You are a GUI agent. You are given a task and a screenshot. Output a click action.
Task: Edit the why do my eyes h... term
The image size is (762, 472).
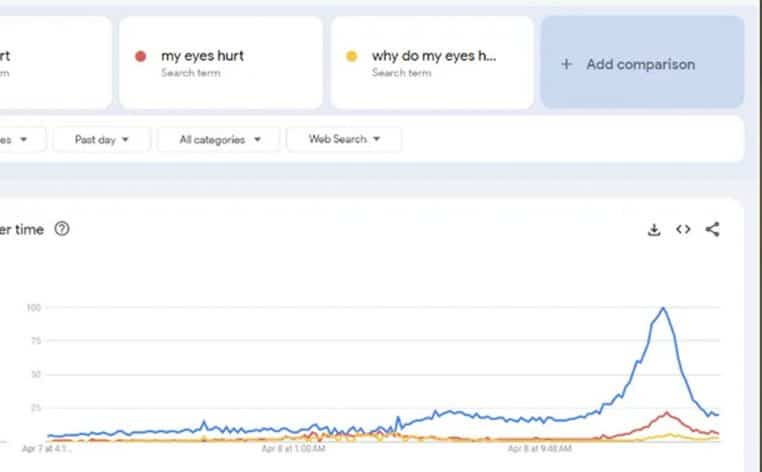coord(432,62)
